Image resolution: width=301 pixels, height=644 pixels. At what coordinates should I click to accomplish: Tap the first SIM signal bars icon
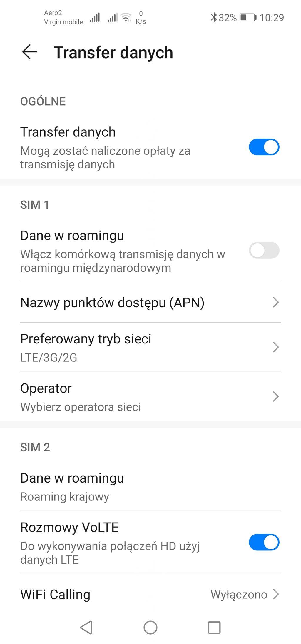point(95,17)
